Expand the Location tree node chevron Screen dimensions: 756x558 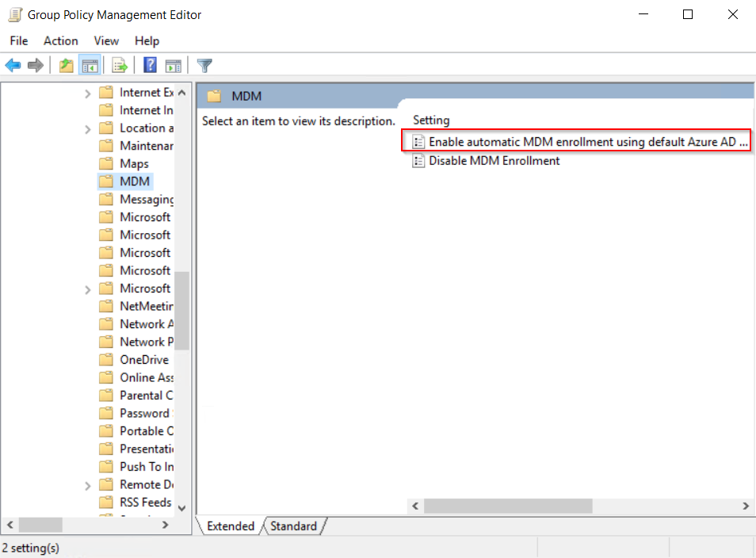87,129
